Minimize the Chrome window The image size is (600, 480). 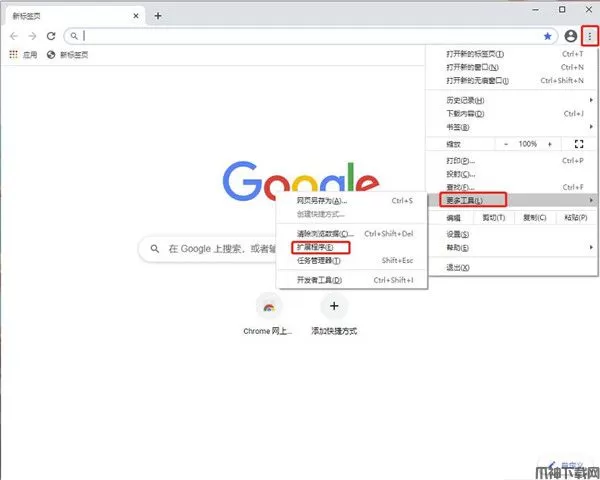click(x=536, y=10)
